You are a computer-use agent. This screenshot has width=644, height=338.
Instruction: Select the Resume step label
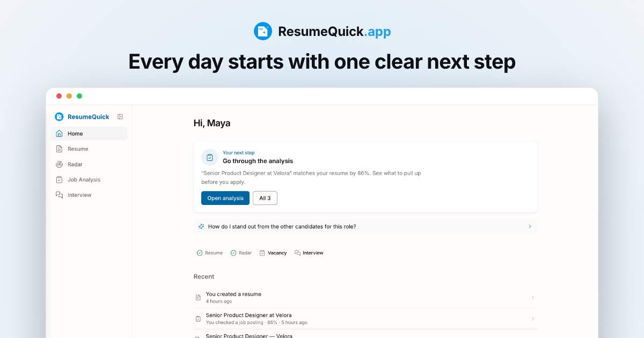214,253
